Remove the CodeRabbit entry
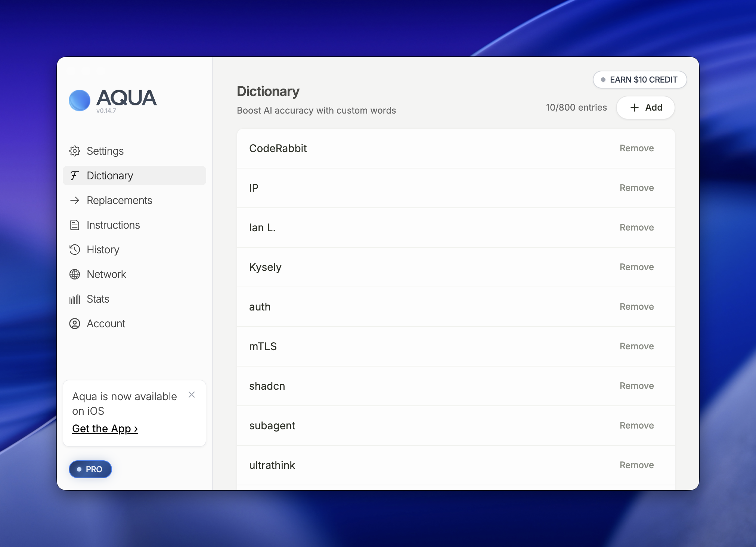 pyautogui.click(x=637, y=148)
